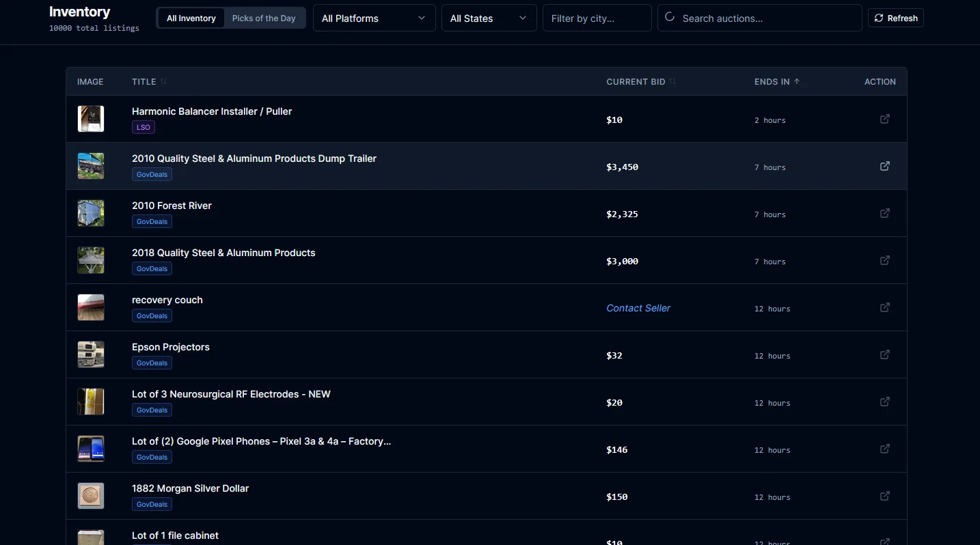980x545 pixels.
Task: Click the LSO platform badge
Action: [144, 127]
